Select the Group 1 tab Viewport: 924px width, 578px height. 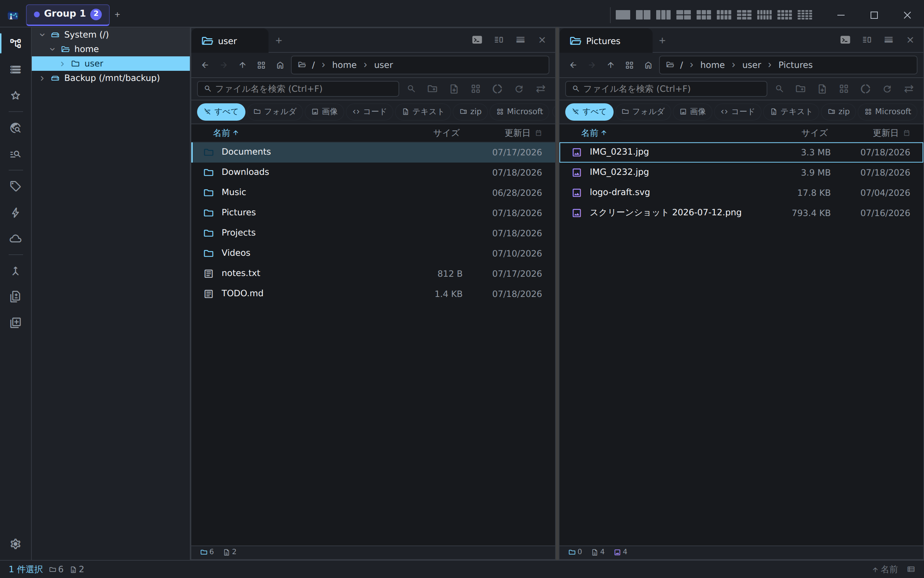point(67,14)
